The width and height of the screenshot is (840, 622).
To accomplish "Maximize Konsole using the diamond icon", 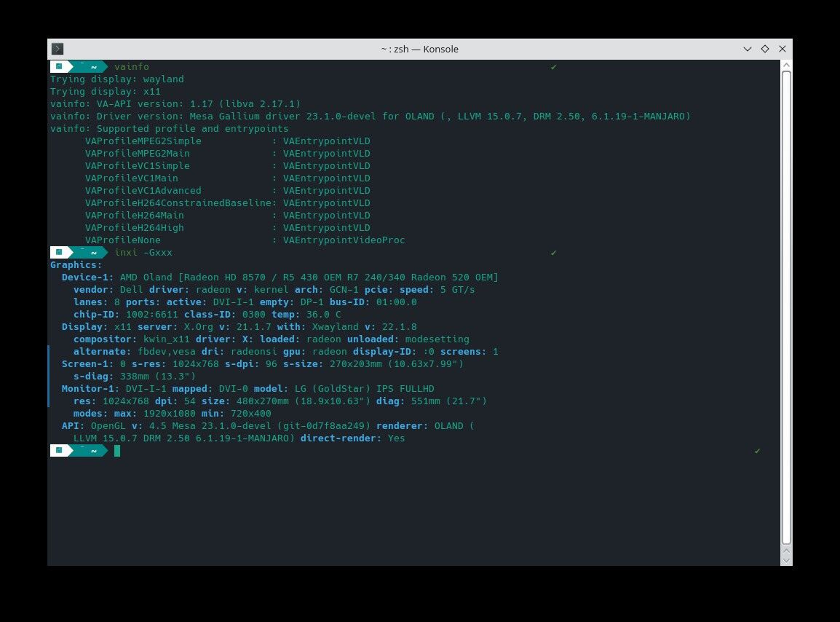I will [x=765, y=49].
